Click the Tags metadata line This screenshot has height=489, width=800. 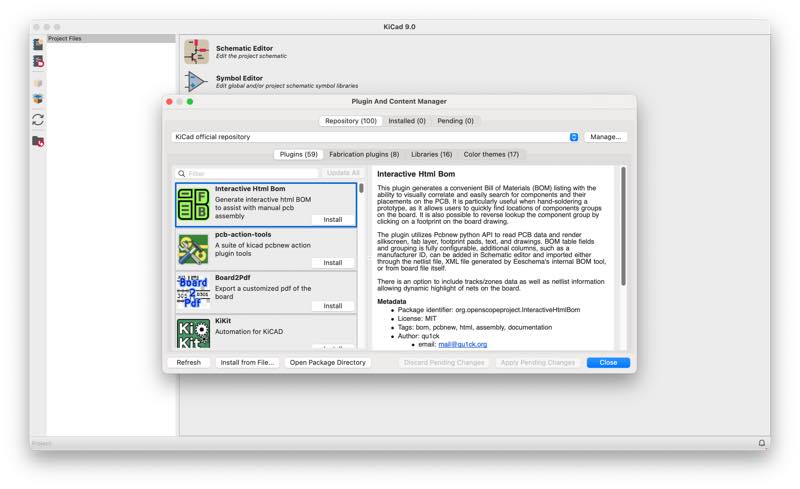pos(474,327)
